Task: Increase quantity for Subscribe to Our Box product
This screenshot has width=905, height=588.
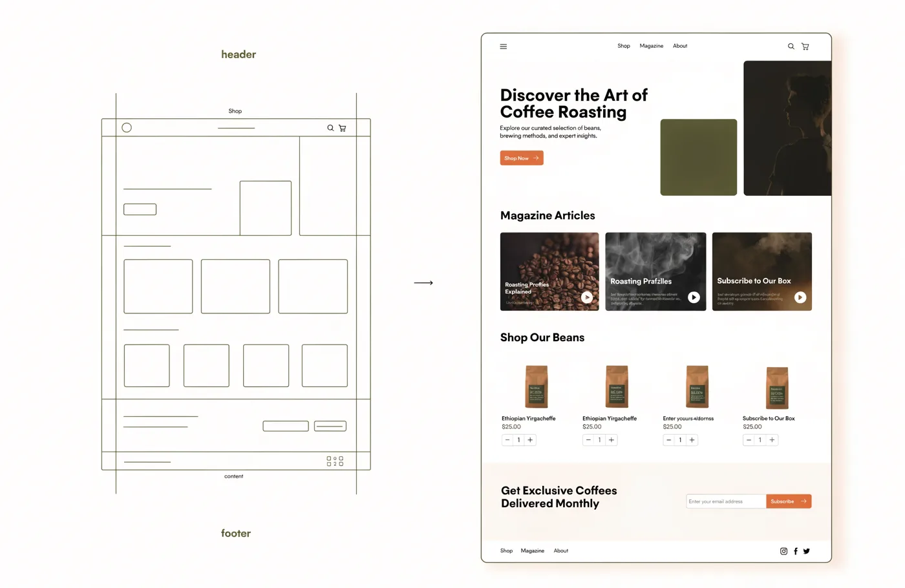Action: (x=772, y=440)
